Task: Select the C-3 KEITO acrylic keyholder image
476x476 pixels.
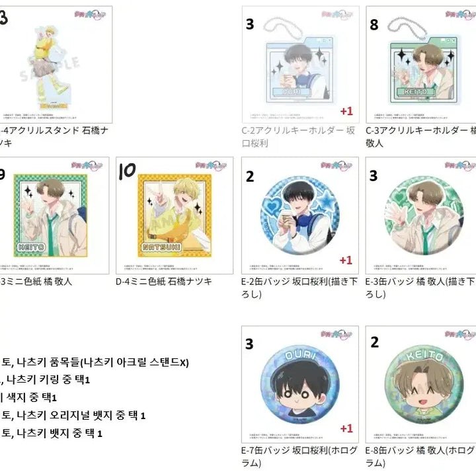Action: tap(421, 64)
